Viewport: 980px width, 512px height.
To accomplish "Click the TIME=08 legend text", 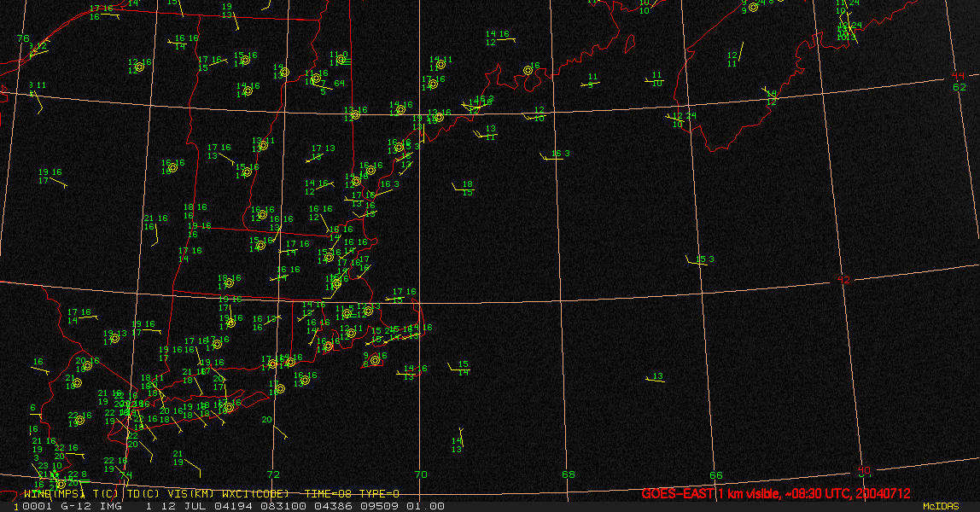I will coord(329,494).
